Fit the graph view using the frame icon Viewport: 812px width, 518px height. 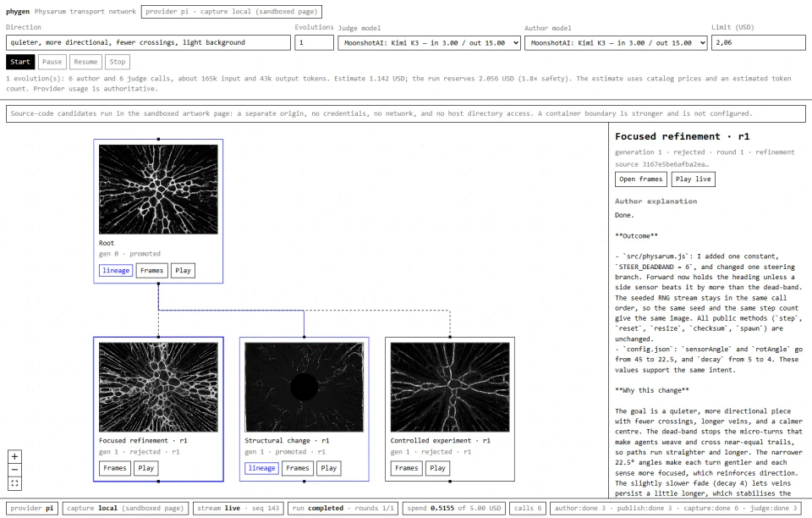tap(14, 483)
